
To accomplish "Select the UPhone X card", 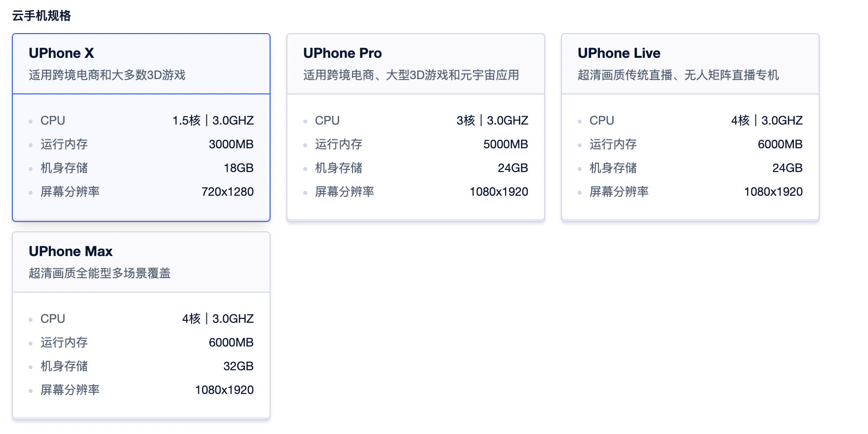I will point(141,126).
